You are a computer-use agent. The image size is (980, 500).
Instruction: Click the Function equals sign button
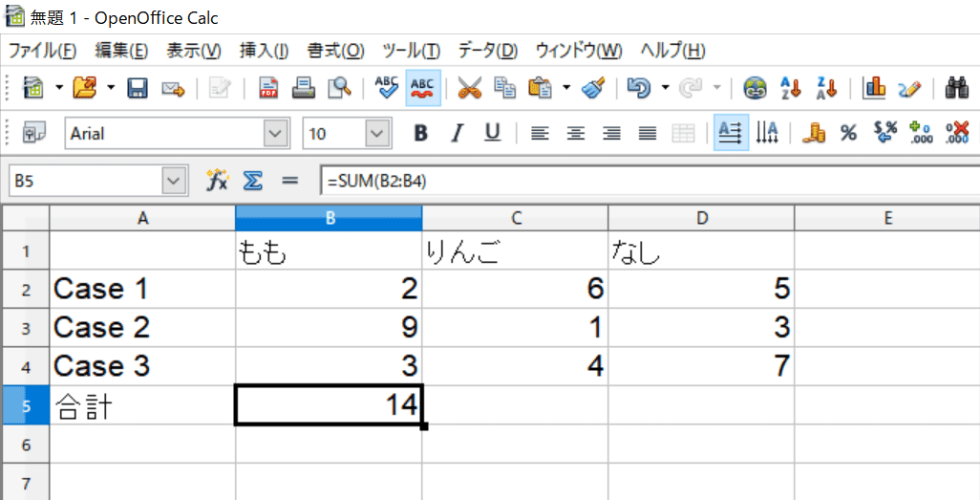click(288, 182)
